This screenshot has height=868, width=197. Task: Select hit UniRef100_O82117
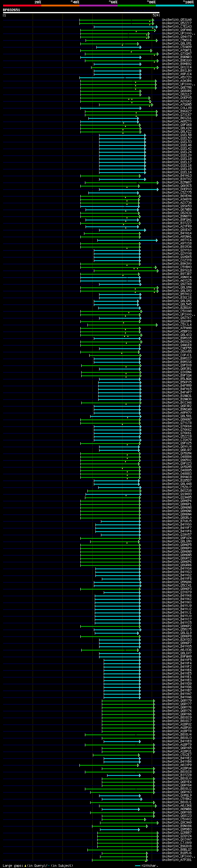(x=177, y=94)
